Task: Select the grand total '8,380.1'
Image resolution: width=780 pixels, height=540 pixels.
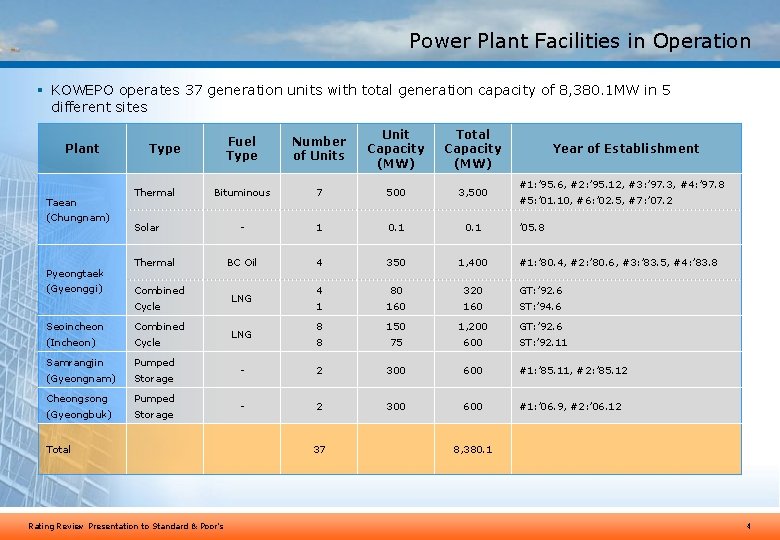Action: (473, 449)
